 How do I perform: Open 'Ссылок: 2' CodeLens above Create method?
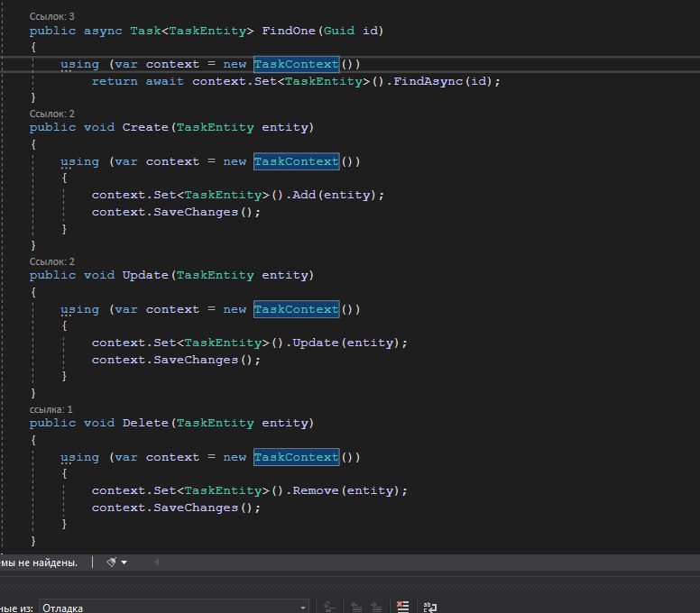click(52, 114)
